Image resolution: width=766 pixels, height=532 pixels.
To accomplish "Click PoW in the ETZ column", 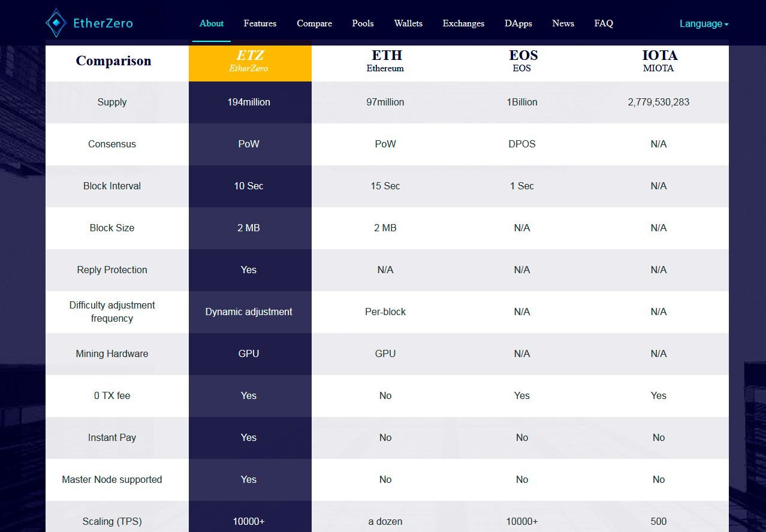I will [249, 144].
